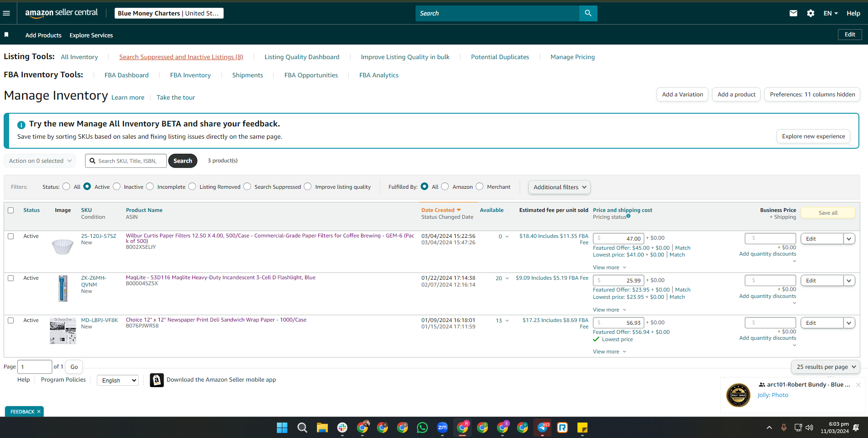The image size is (868, 438).
Task: Open FBA Analytics
Action: pyautogui.click(x=379, y=75)
